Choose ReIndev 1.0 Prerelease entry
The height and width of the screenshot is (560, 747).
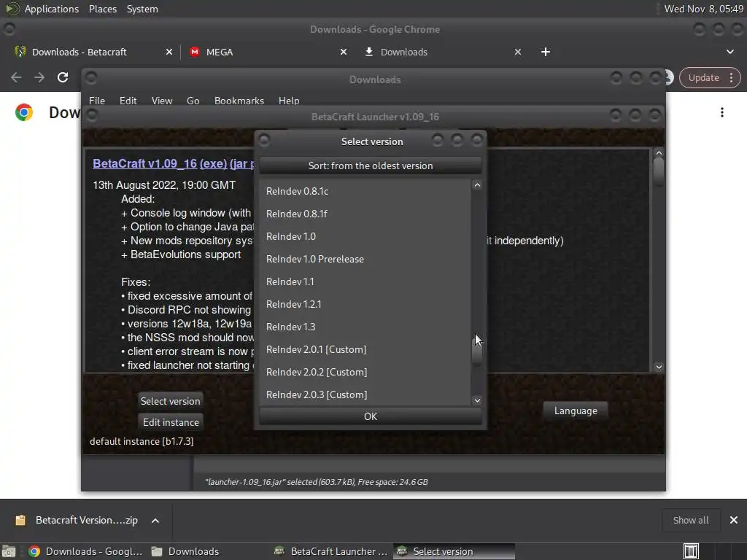tap(365, 259)
